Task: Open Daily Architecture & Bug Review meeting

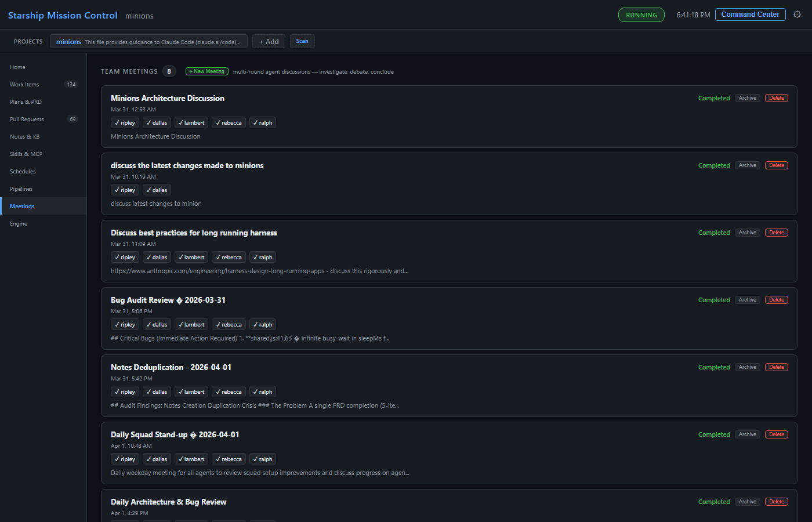Action: pos(168,502)
